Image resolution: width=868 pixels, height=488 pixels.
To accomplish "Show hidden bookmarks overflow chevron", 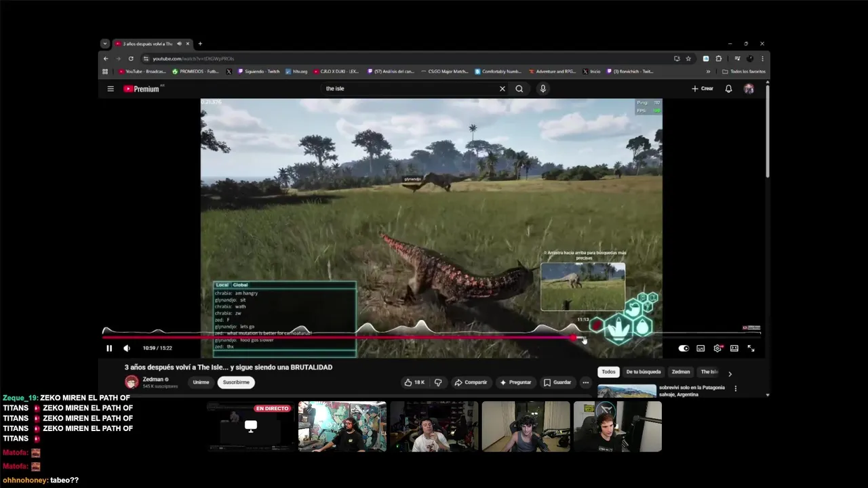I will click(708, 71).
